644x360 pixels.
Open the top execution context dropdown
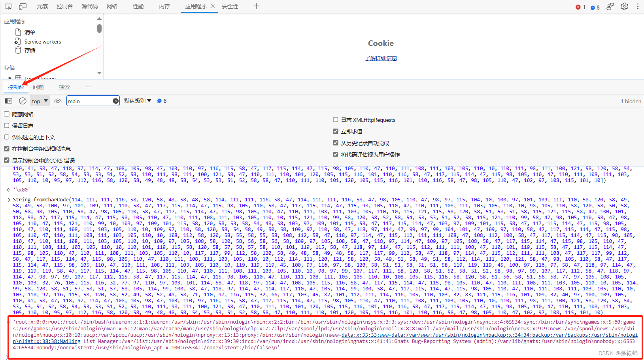pyautogui.click(x=39, y=100)
